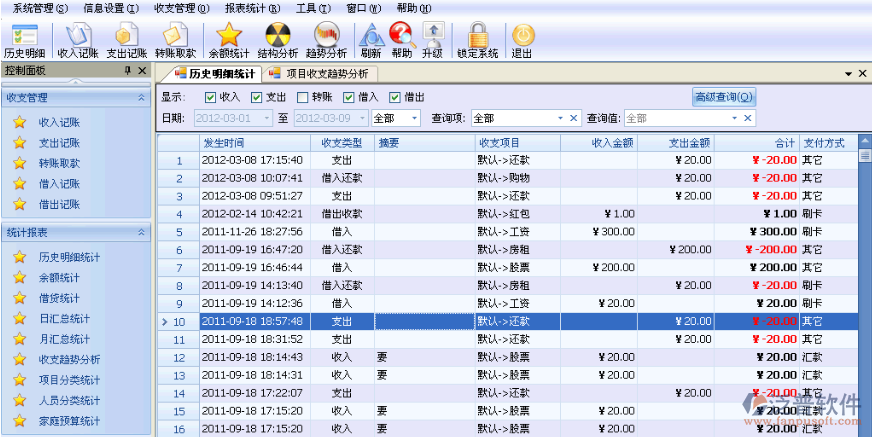This screenshot has height=437, width=872.
Task: Click the 趋势分析 toolbar icon
Action: [x=326, y=39]
